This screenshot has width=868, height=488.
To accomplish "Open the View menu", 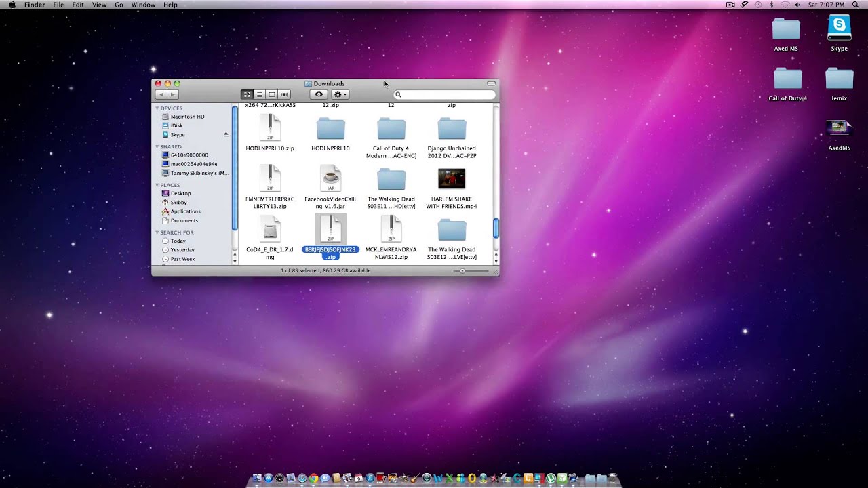I will click(x=99, y=5).
